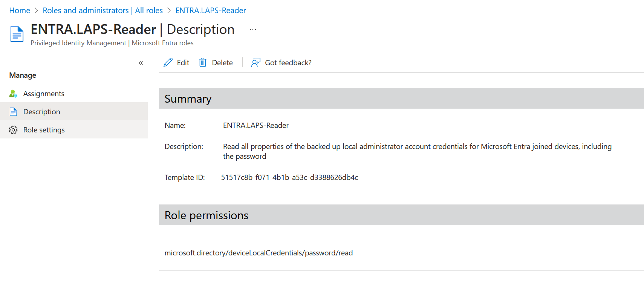Viewport: 644px width, 295px height.
Task: Click the Edit button label
Action: pos(183,63)
